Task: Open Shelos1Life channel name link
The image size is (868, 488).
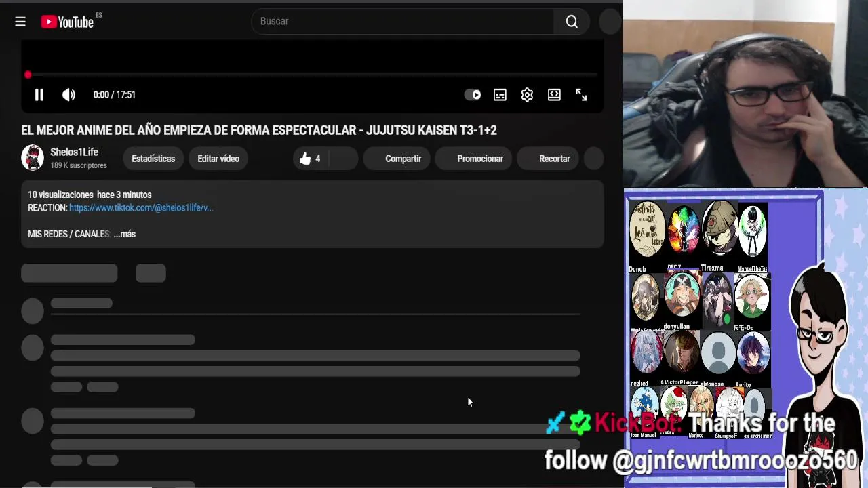Action: 74,152
